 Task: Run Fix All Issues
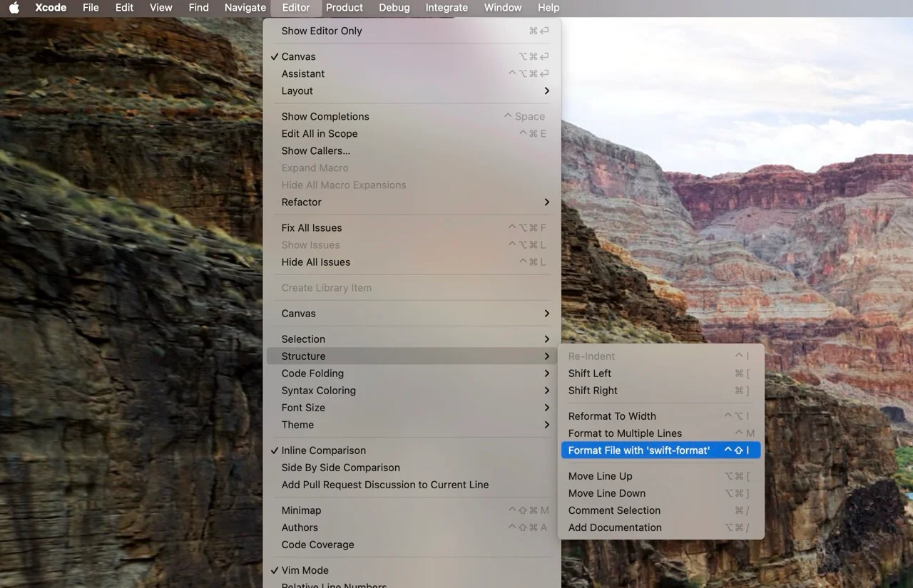[x=311, y=227]
